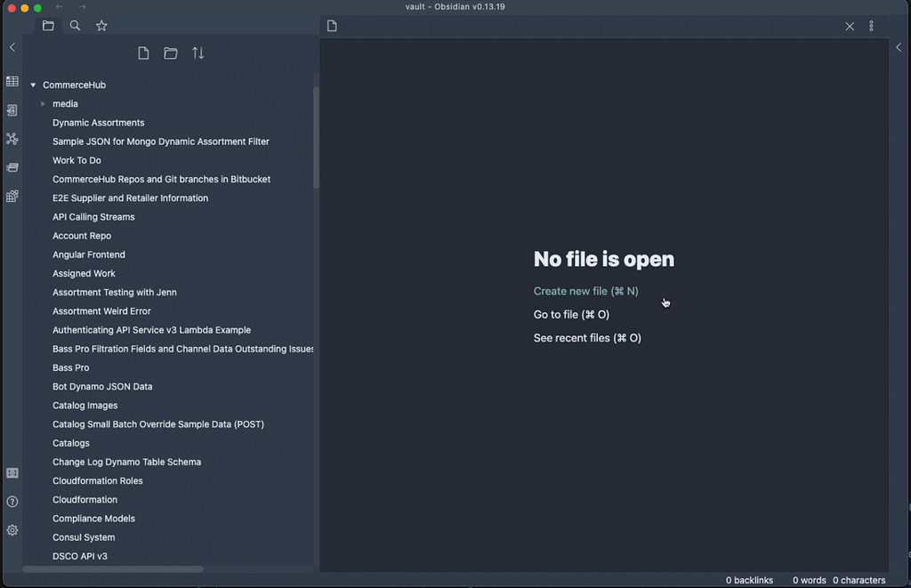Click the stacked cards ribbon icon
The height and width of the screenshot is (588, 911).
pos(12,167)
